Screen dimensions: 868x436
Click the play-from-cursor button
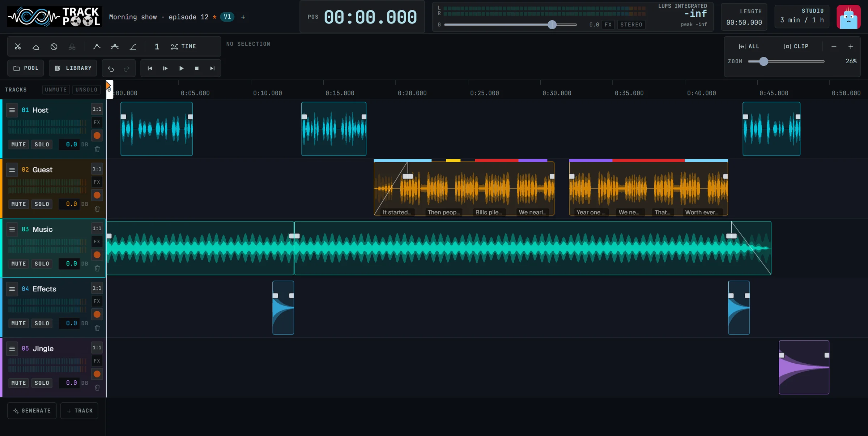pyautogui.click(x=165, y=68)
